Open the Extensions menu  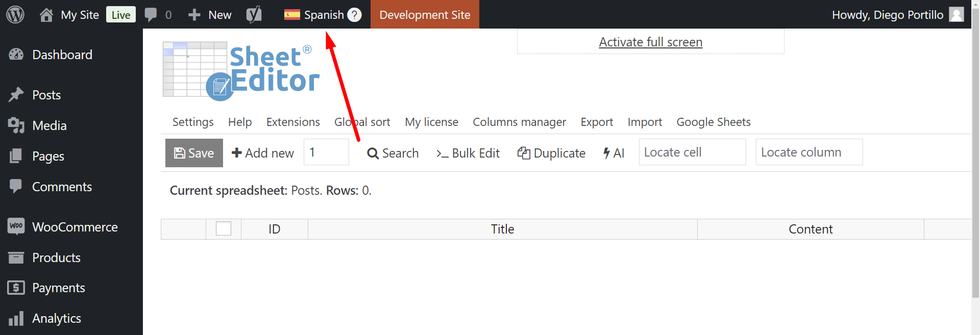click(x=293, y=122)
